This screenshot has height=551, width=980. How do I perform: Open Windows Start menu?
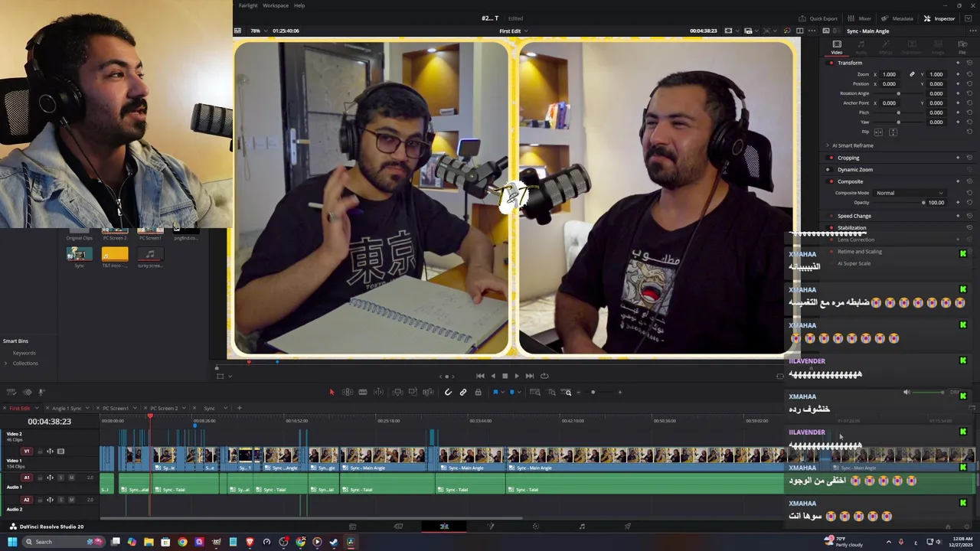click(x=12, y=542)
